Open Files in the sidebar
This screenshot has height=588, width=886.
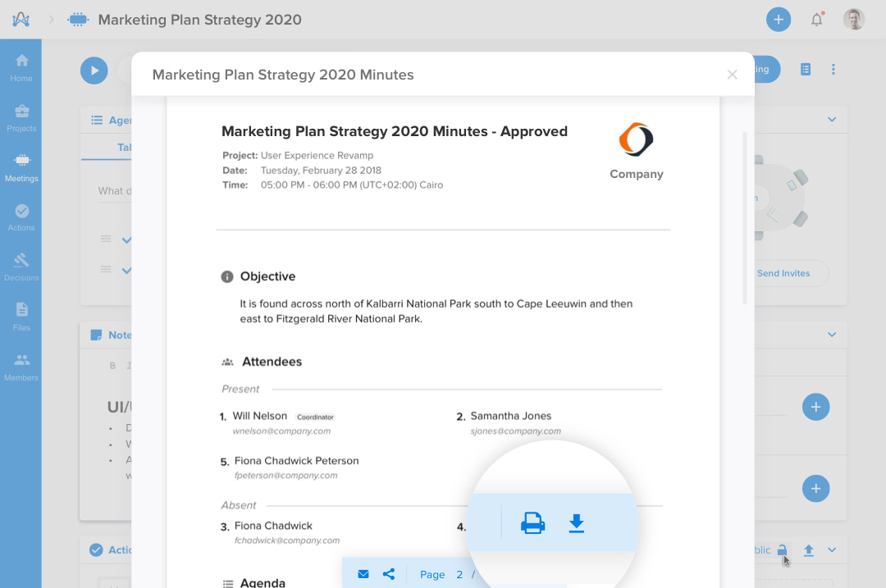[21, 317]
